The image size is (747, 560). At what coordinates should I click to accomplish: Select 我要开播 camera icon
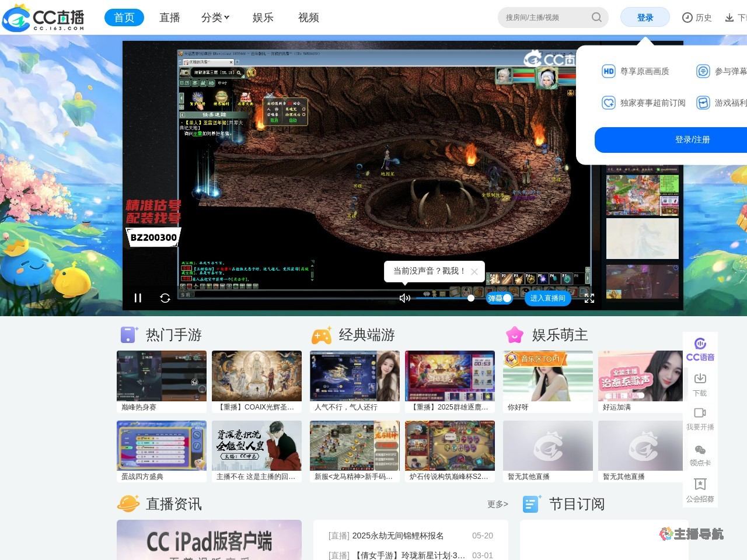click(700, 417)
